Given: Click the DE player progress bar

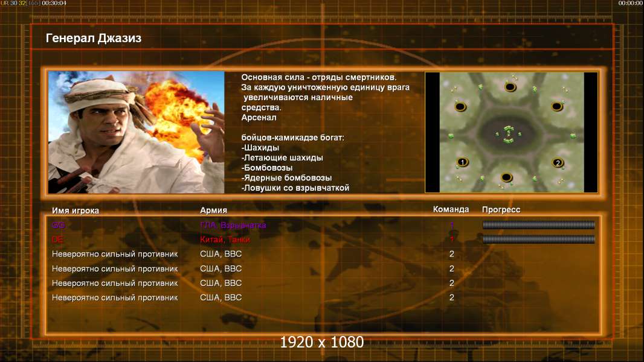Looking at the screenshot, I should pos(538,239).
